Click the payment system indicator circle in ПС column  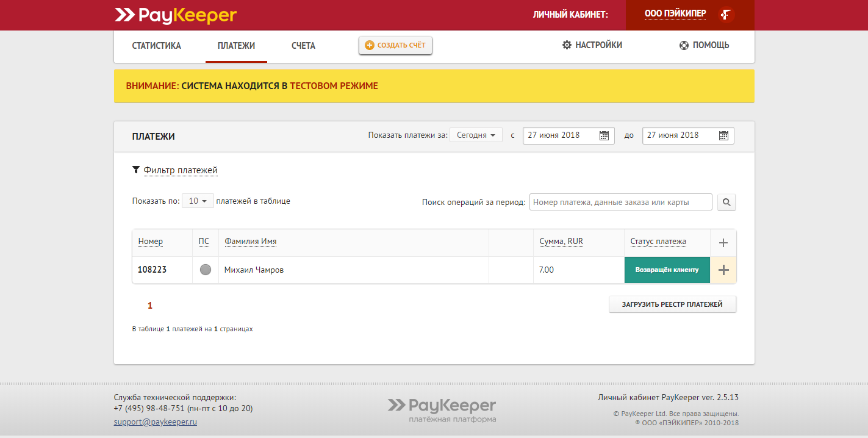[206, 269]
